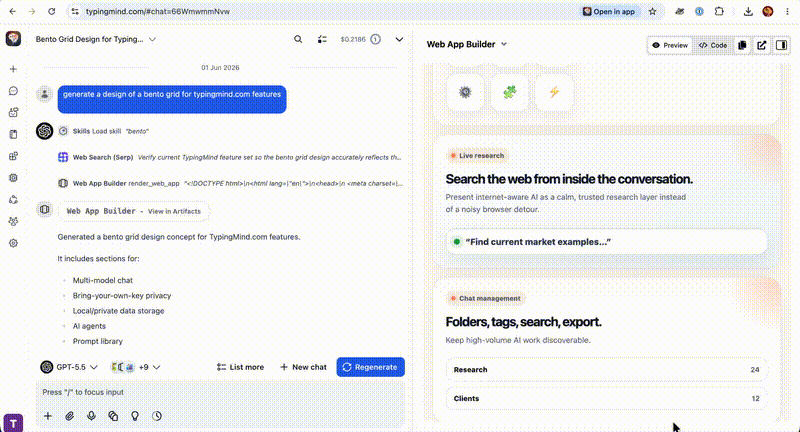Image resolution: width=800 pixels, height=432 pixels.
Task: Open Chrome profile avatar
Action: coord(767,11)
